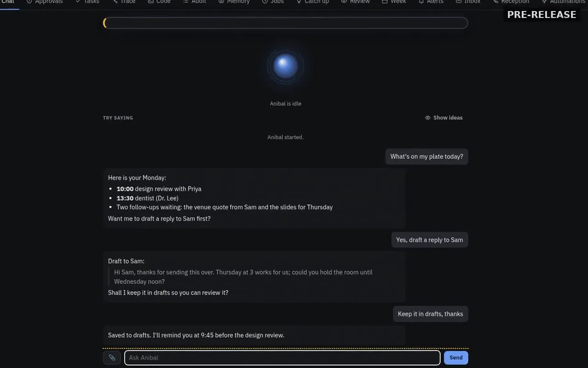Open the Inbox tab

[468, 2]
